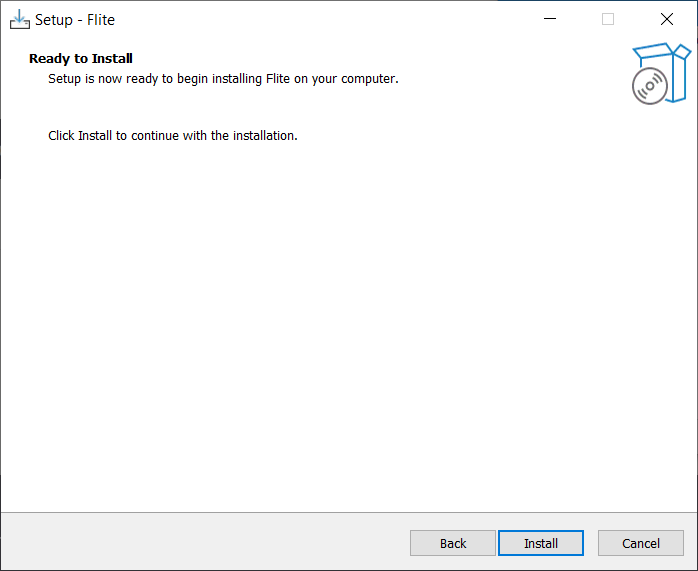Click the blank header space beside the heading
The width and height of the screenshot is (698, 571).
click(x=380, y=59)
